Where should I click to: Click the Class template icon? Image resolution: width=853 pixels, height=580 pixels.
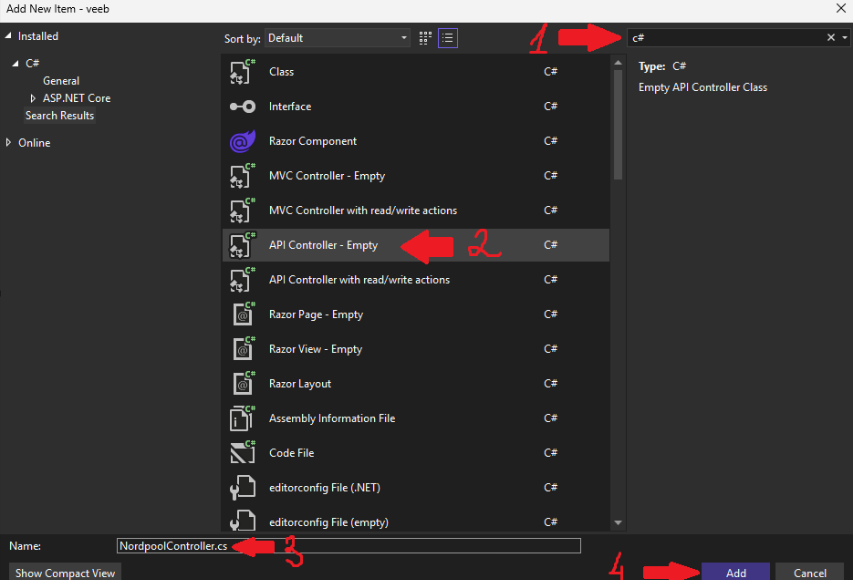243,72
